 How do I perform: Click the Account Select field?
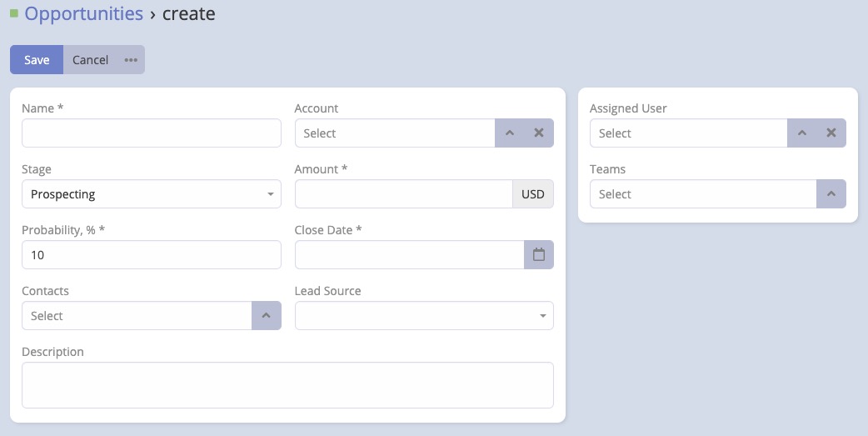[x=395, y=133]
